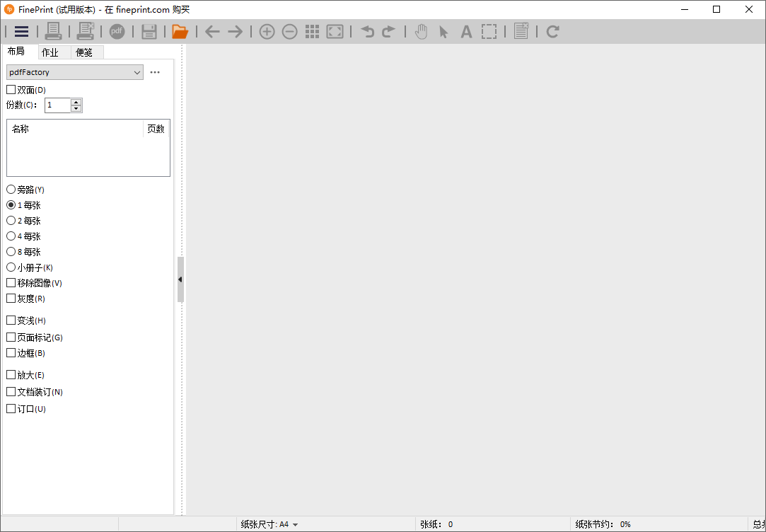Select the 4 每张 layout radio button
Viewport: 766px width, 532px height.
[11, 236]
